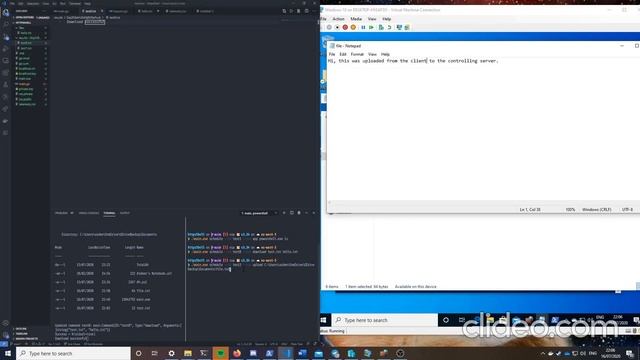
Task: Click the host Windows Start button
Action: tap(8, 353)
